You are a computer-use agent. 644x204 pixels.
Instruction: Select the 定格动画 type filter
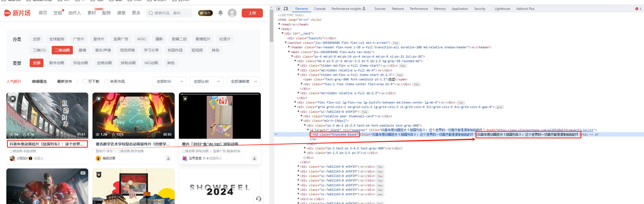pyautogui.click(x=104, y=63)
